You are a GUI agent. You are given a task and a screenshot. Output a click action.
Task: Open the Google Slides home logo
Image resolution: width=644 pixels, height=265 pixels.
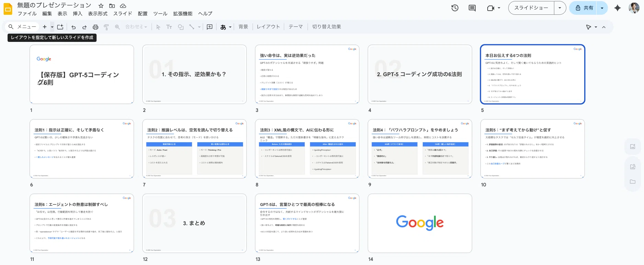tap(8, 9)
